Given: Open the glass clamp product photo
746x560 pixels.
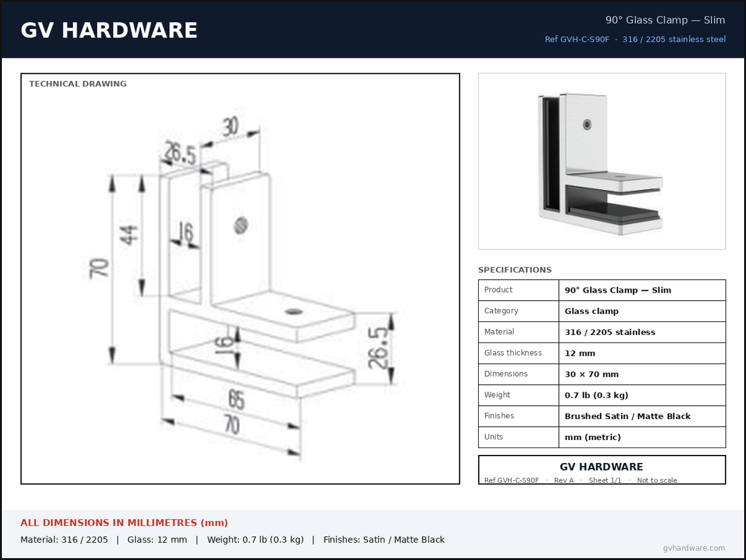Looking at the screenshot, I should 602,162.
